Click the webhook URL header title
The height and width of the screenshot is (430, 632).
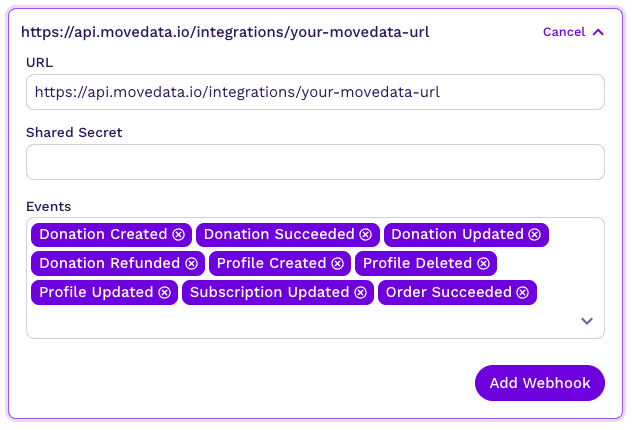[225, 32]
